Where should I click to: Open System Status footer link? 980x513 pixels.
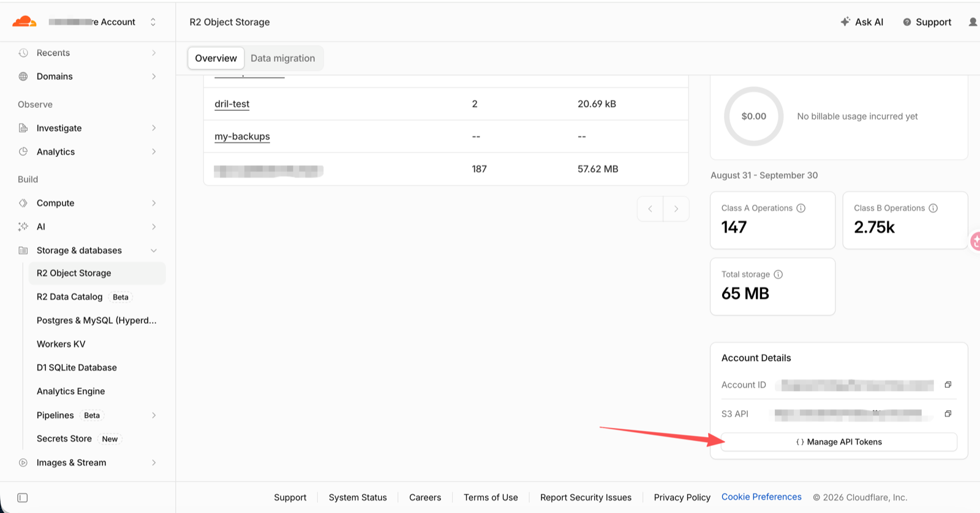[x=358, y=498]
